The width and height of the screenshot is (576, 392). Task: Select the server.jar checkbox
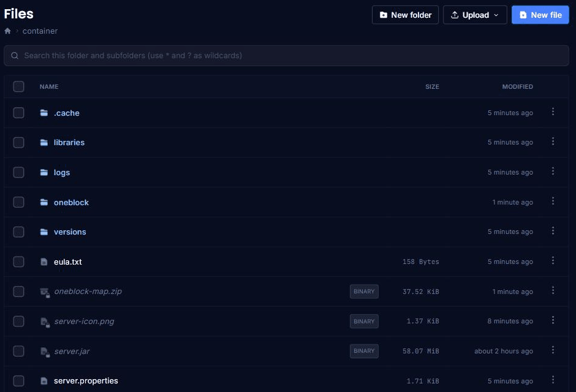19,351
